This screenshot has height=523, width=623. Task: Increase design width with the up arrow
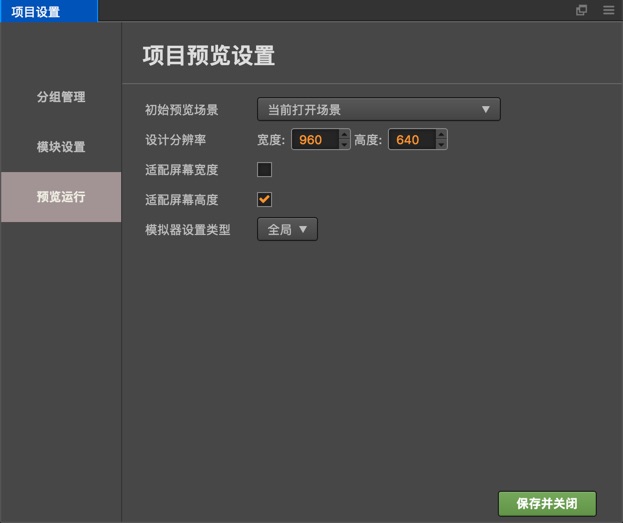[x=345, y=135]
